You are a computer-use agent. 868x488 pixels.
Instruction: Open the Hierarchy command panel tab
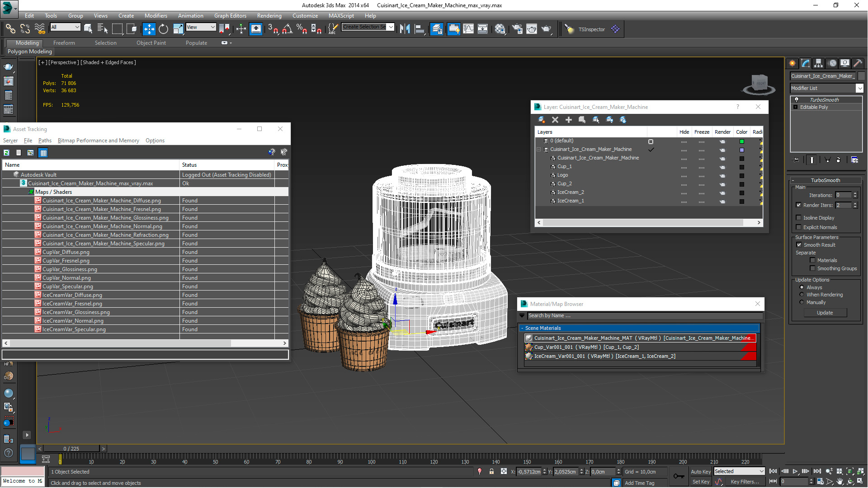pyautogui.click(x=818, y=63)
